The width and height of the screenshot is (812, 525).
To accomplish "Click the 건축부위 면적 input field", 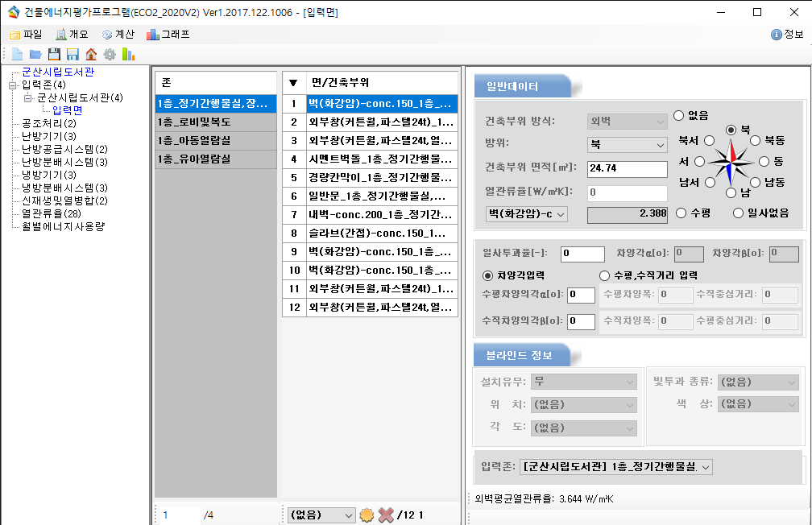I will click(628, 169).
